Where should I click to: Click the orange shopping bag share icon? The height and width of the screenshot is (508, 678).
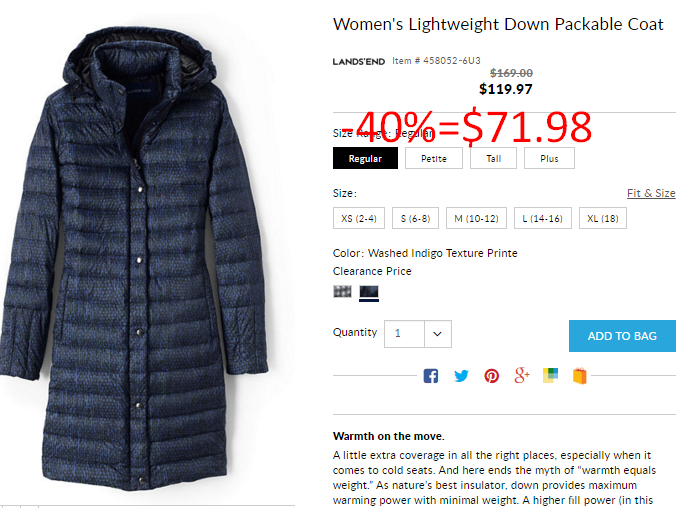click(580, 375)
